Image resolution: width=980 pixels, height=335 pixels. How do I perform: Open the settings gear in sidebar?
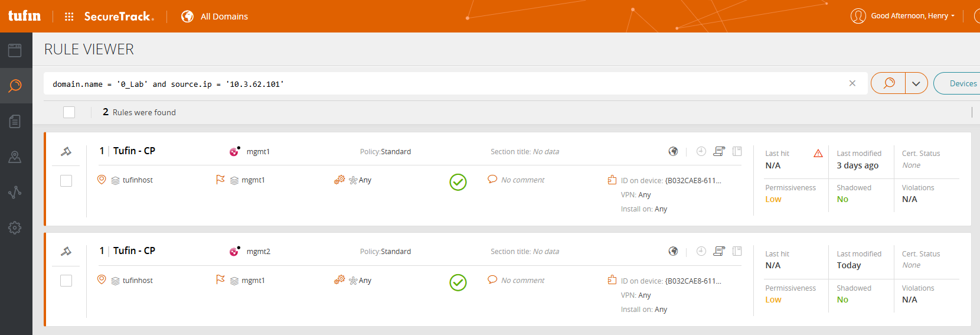[x=15, y=227]
